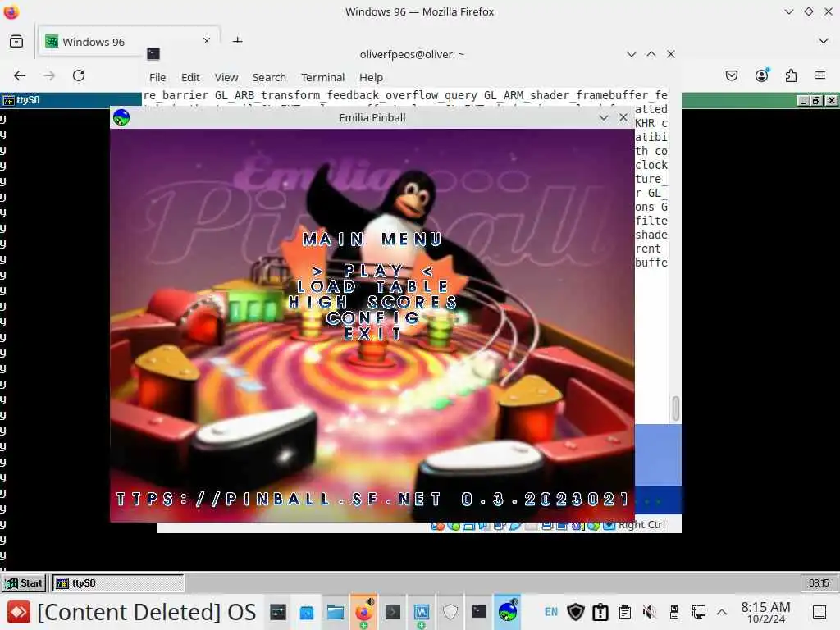Open terminal Search menu
Screen dimensions: 840x630
pyautogui.click(x=269, y=78)
